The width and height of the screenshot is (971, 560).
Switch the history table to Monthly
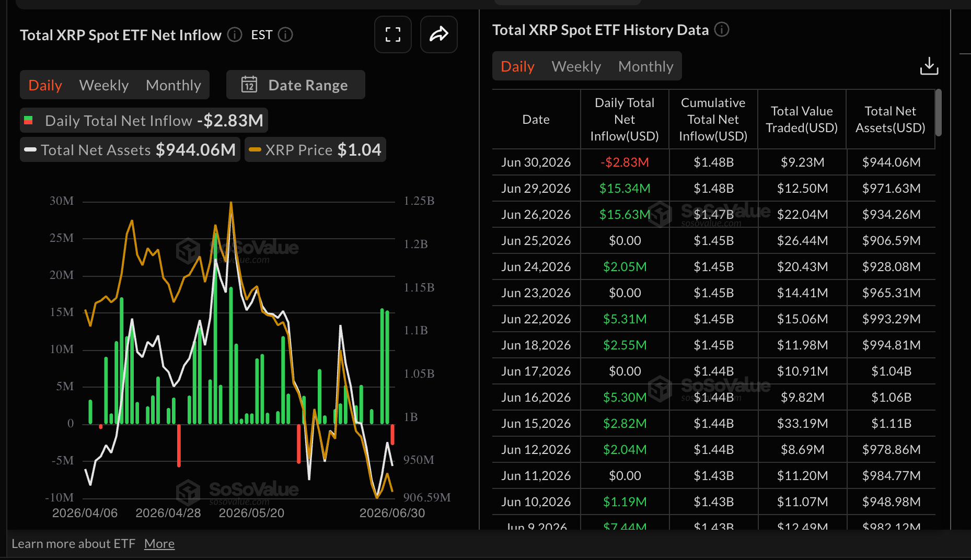646,66
